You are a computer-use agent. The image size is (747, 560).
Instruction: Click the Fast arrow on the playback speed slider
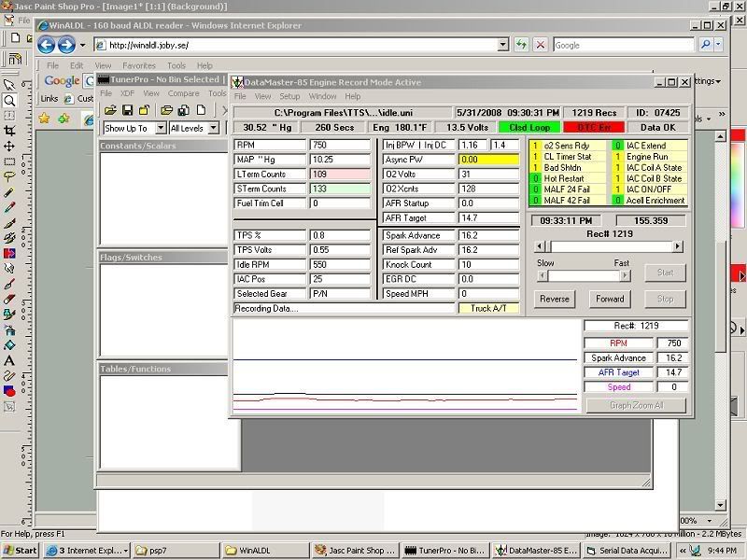click(625, 275)
